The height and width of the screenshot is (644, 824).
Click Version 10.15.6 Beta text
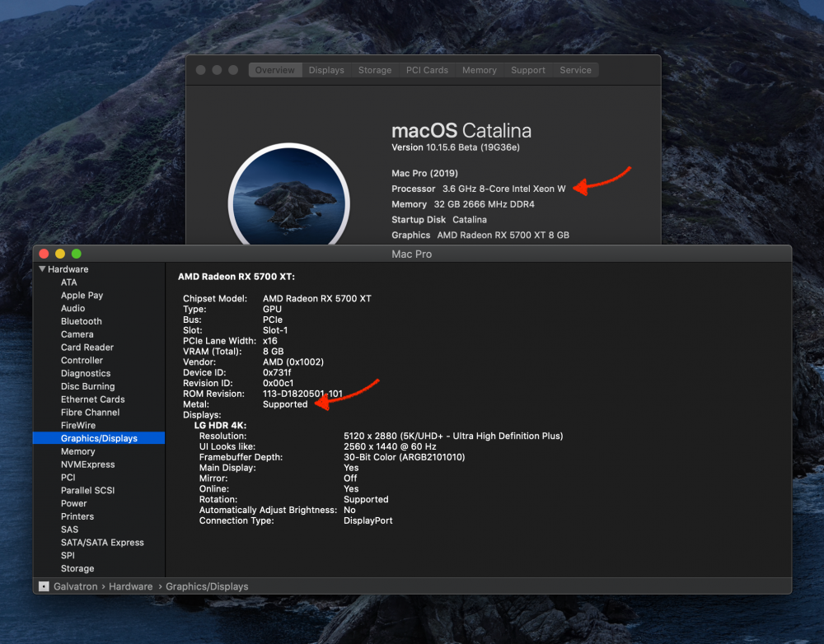pos(456,147)
